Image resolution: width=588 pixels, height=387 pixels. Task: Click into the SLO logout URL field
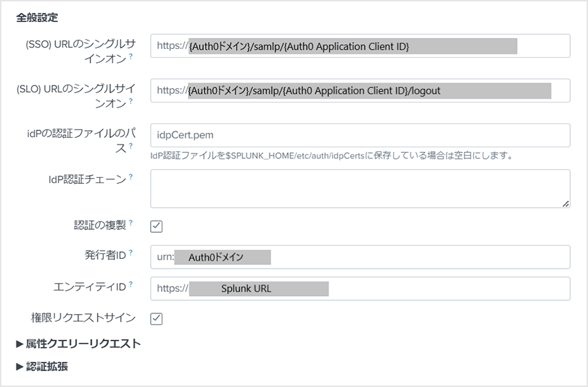tap(360, 90)
